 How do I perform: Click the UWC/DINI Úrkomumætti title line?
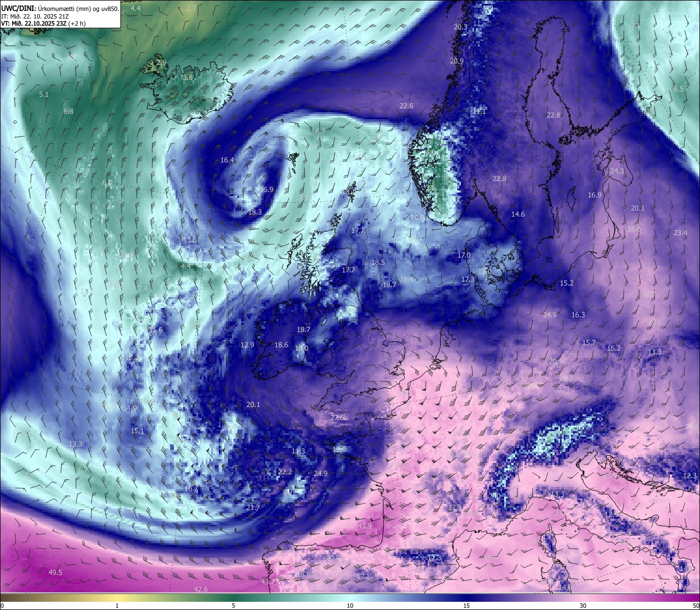pos(60,8)
